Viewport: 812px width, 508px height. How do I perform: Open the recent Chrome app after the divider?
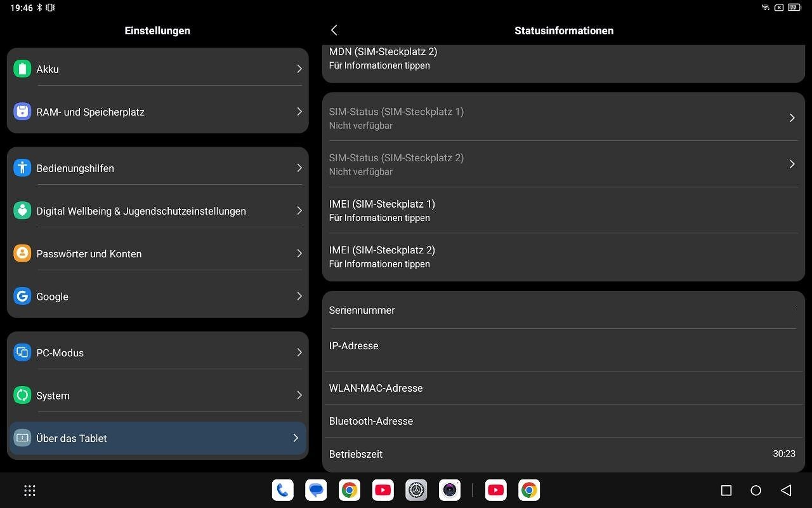click(x=529, y=490)
